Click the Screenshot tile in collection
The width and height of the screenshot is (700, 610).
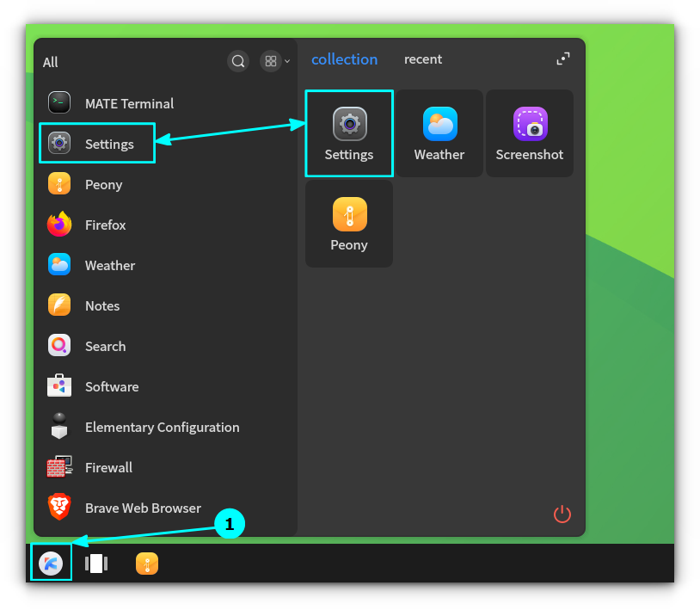tap(529, 133)
